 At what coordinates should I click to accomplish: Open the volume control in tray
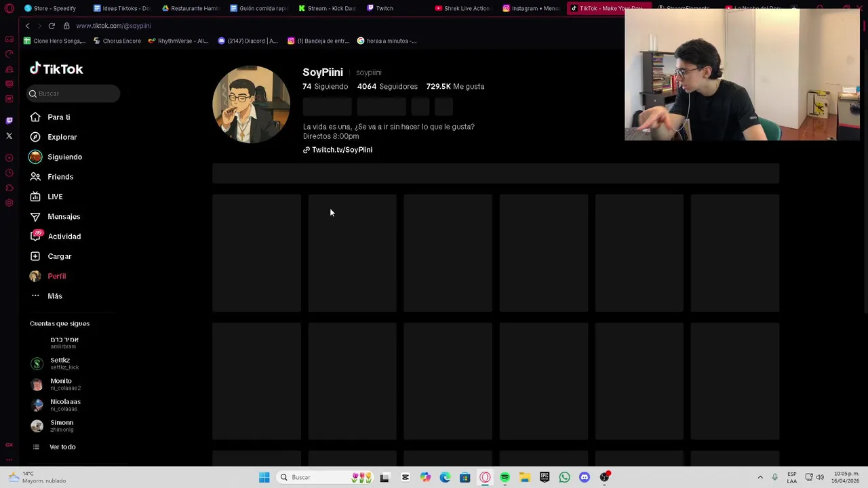820,477
